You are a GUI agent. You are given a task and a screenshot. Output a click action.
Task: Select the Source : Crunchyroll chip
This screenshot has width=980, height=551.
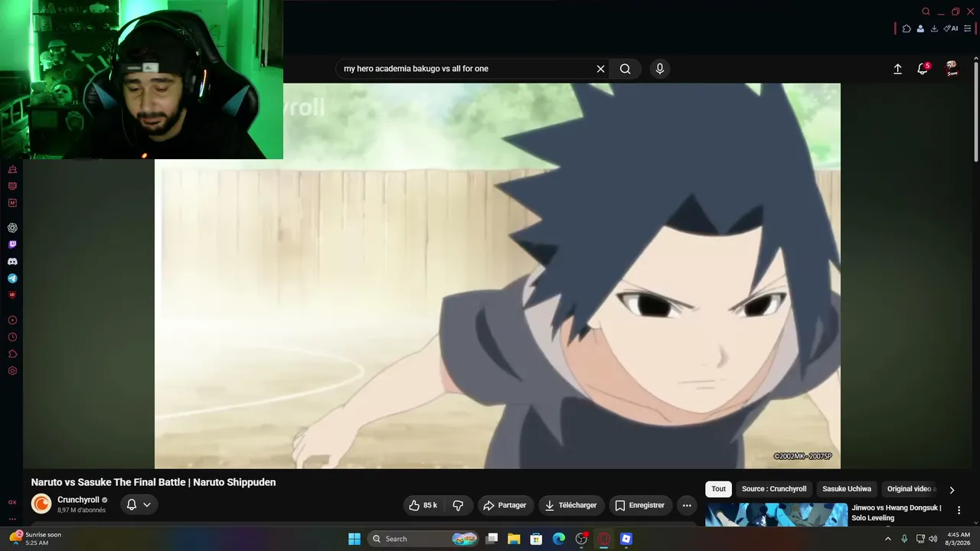click(x=774, y=489)
